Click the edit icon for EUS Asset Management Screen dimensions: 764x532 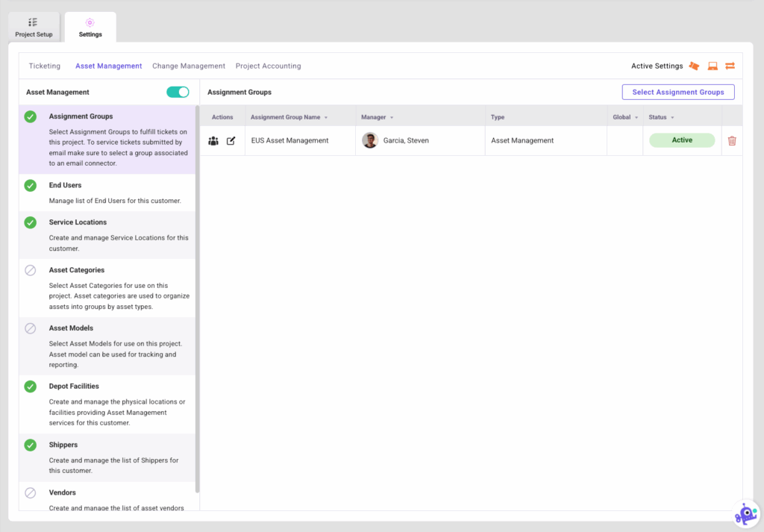pos(231,141)
